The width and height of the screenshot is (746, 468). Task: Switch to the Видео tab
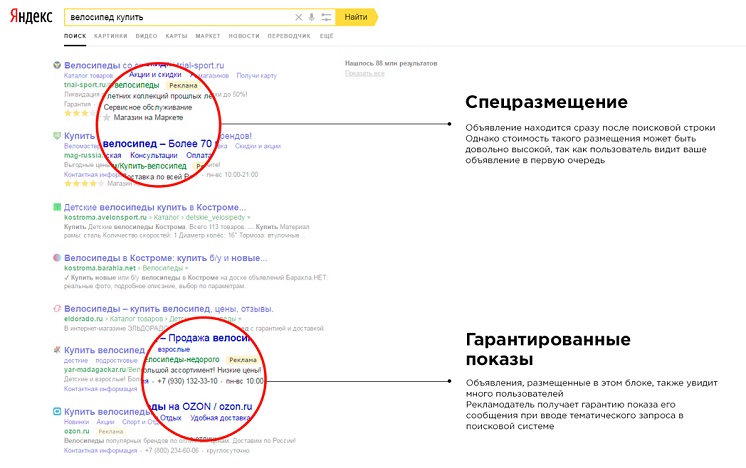pos(147,36)
